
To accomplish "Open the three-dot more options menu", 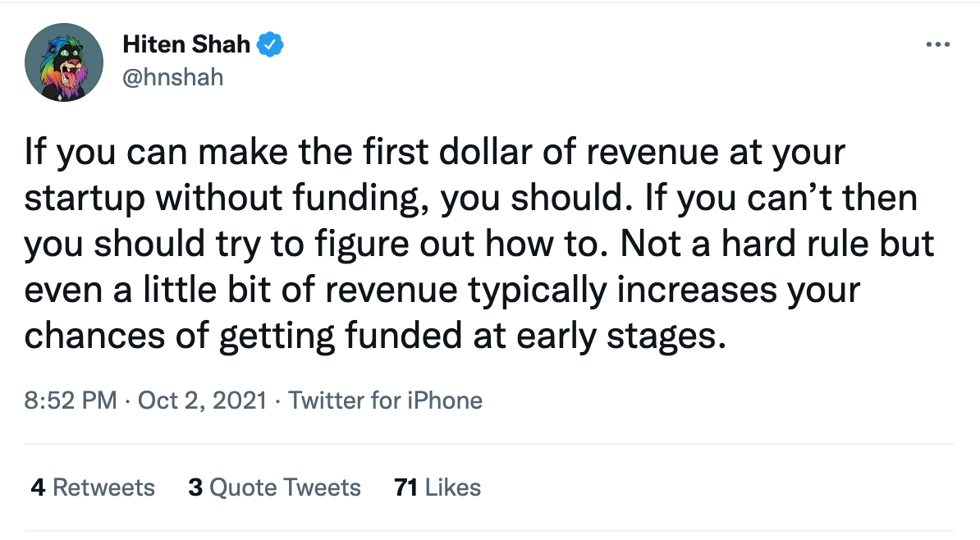I will (x=937, y=44).
